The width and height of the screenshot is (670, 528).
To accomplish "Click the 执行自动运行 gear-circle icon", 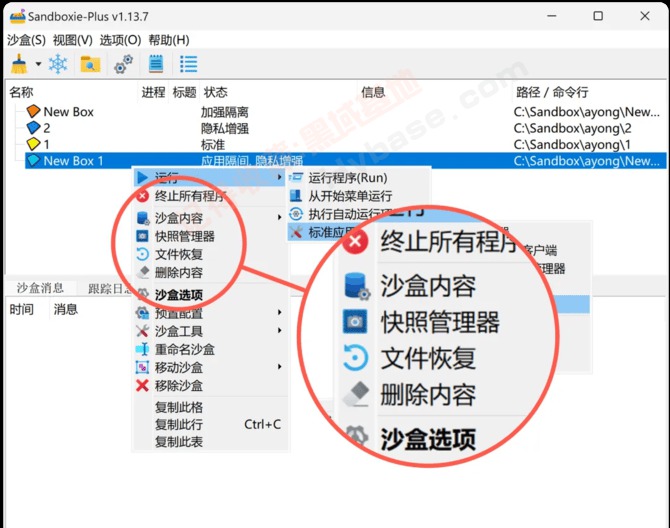I will 296,214.
